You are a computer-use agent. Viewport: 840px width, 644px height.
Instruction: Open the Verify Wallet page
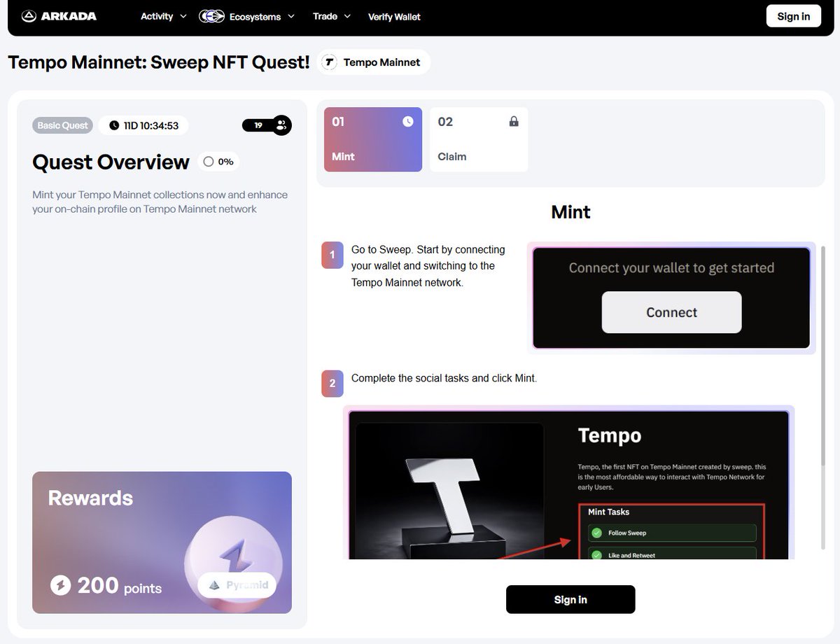[x=394, y=16]
